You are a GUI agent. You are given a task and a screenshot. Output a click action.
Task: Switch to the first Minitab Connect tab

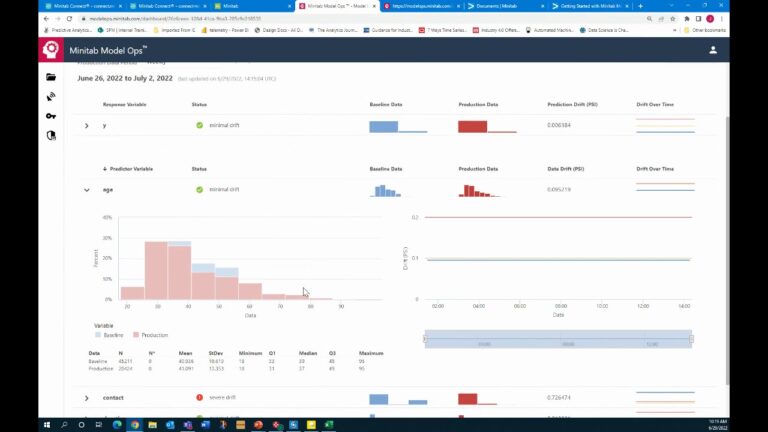83,6
